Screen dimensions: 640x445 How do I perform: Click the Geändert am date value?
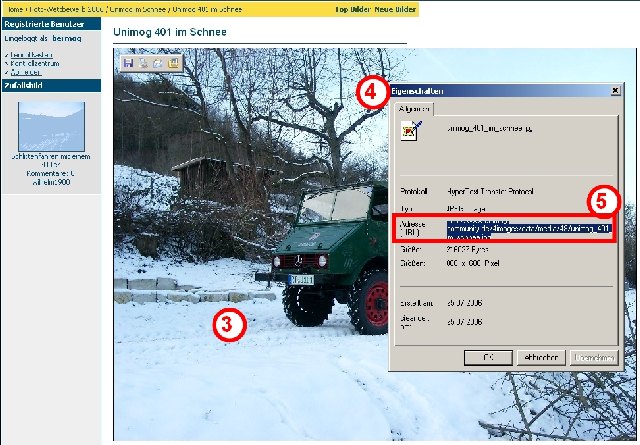click(x=464, y=322)
